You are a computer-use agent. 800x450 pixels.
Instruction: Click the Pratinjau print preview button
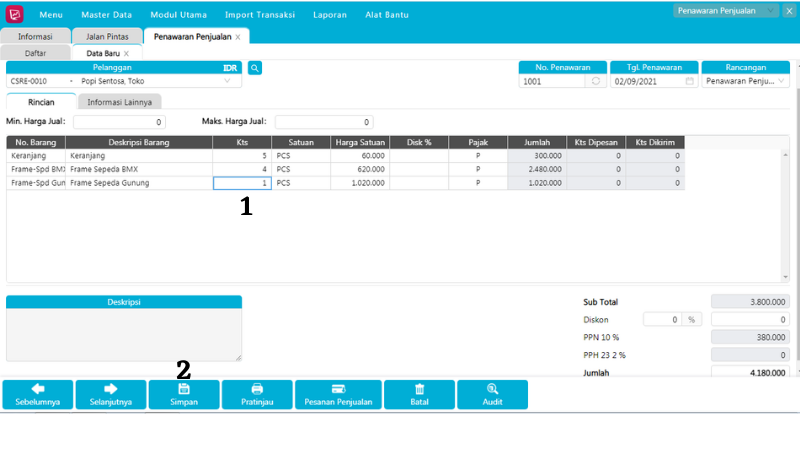(x=257, y=395)
